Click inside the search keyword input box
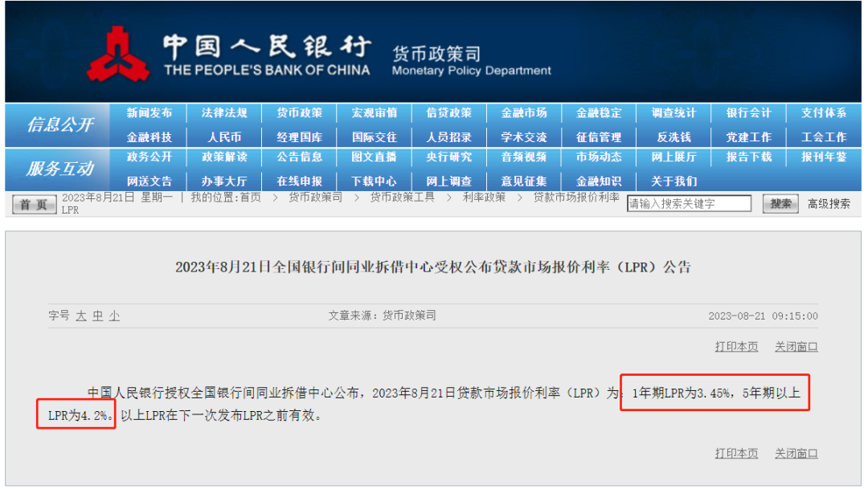 click(x=689, y=203)
